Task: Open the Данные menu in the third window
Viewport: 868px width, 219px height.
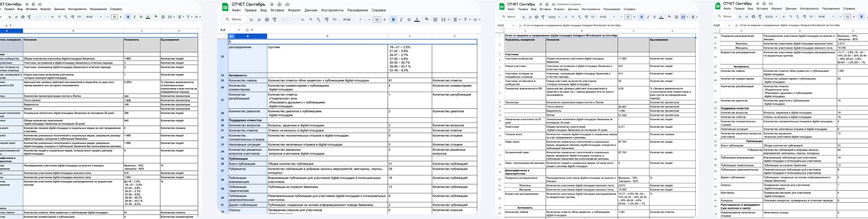Action: [573, 9]
